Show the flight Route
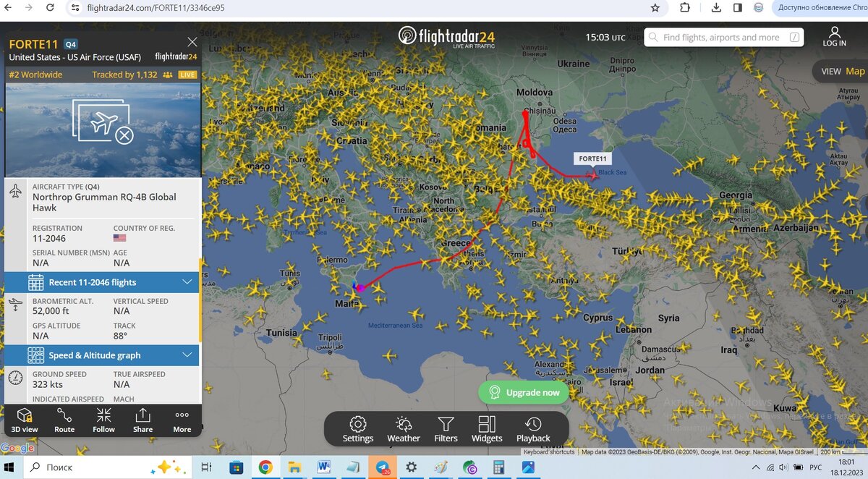 click(64, 420)
